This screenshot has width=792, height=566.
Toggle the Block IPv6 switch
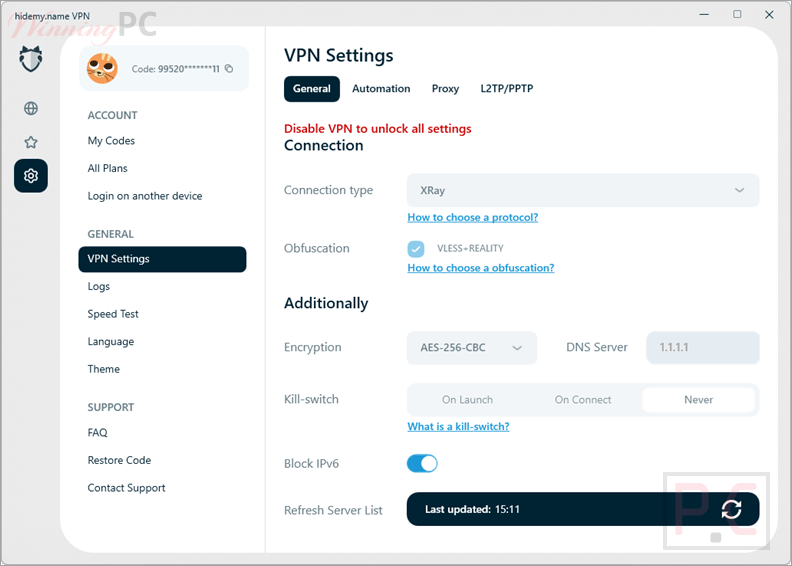(x=422, y=463)
